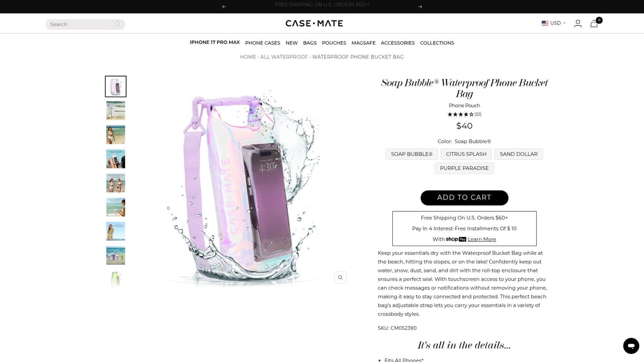Image resolution: width=644 pixels, height=362 pixels.
Task: Open the Collections menu item
Action: 437,43
